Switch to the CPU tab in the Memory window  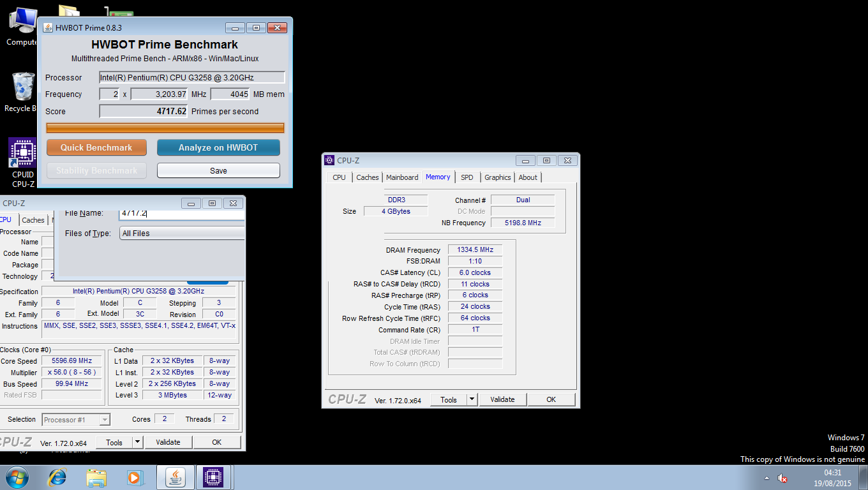339,177
